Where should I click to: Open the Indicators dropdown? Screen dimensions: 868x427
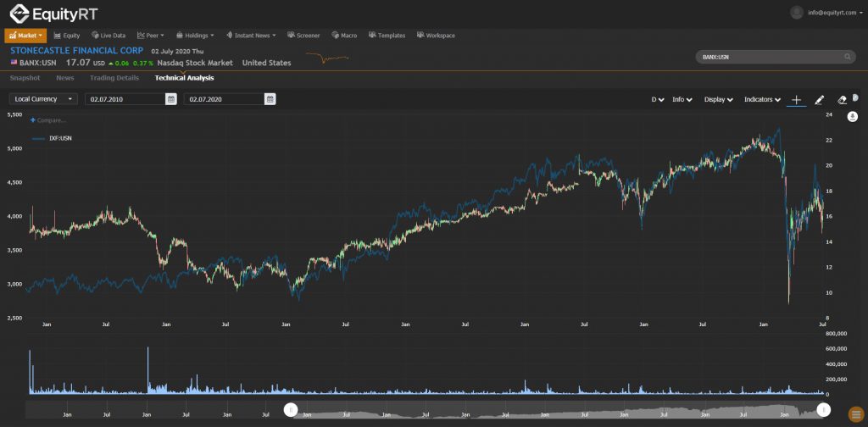pyautogui.click(x=762, y=100)
